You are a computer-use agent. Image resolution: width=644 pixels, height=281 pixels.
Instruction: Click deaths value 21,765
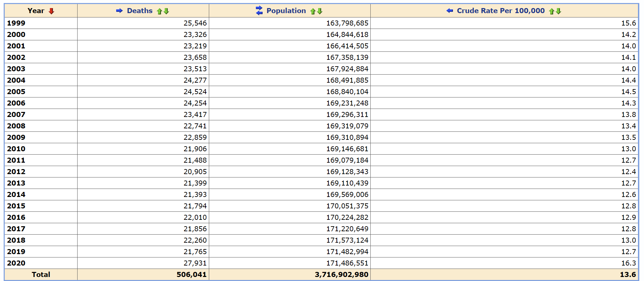pyautogui.click(x=195, y=252)
